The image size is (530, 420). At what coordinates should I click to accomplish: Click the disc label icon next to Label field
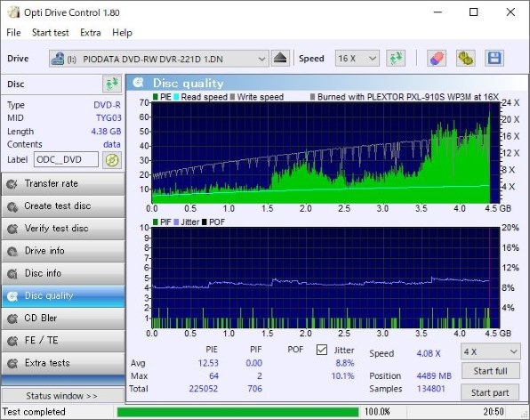112,160
